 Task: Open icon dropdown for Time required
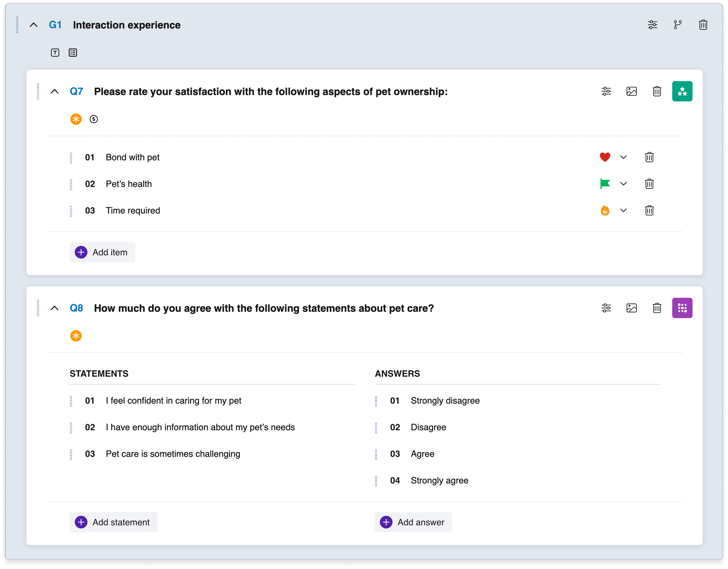tap(623, 210)
